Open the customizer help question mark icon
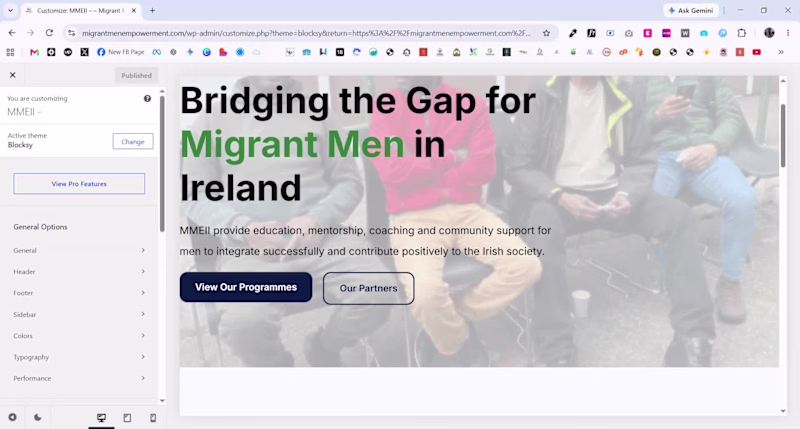The height and width of the screenshot is (429, 800). 147,98
